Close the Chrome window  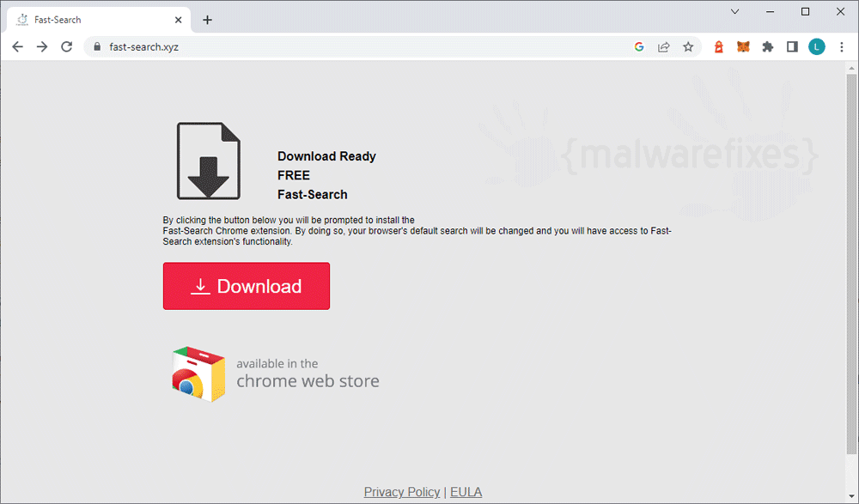point(840,11)
